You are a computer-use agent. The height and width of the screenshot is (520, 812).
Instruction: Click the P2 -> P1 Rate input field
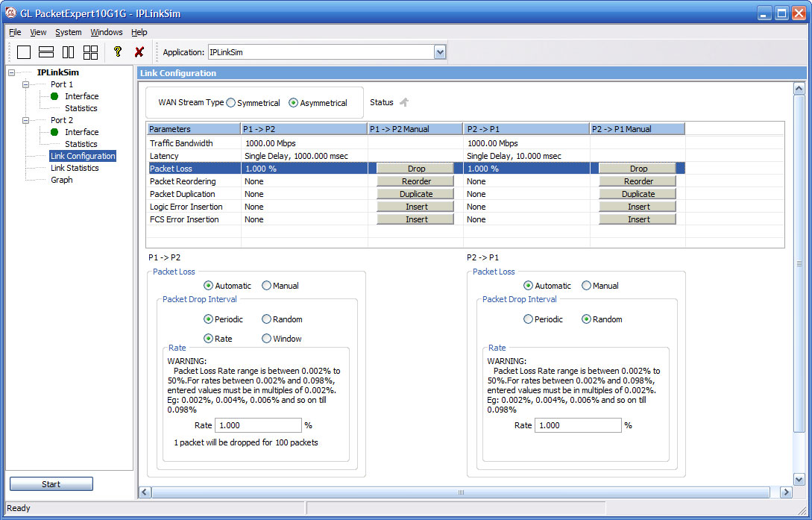pyautogui.click(x=578, y=425)
